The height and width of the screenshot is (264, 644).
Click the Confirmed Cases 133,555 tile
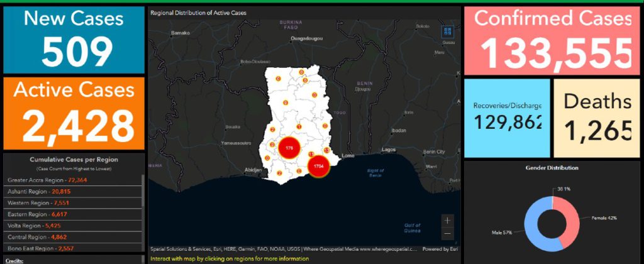[x=552, y=40]
